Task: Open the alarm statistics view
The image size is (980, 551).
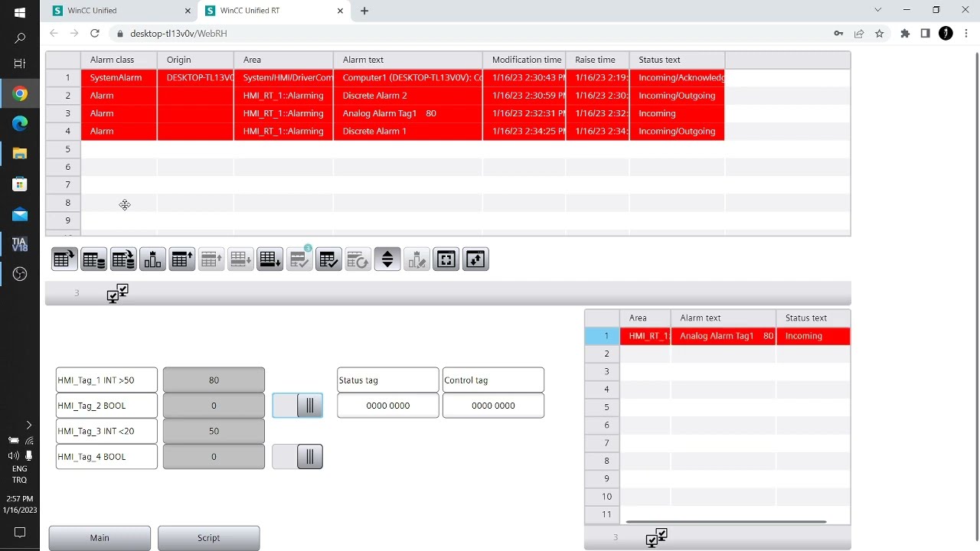Action: 152,259
